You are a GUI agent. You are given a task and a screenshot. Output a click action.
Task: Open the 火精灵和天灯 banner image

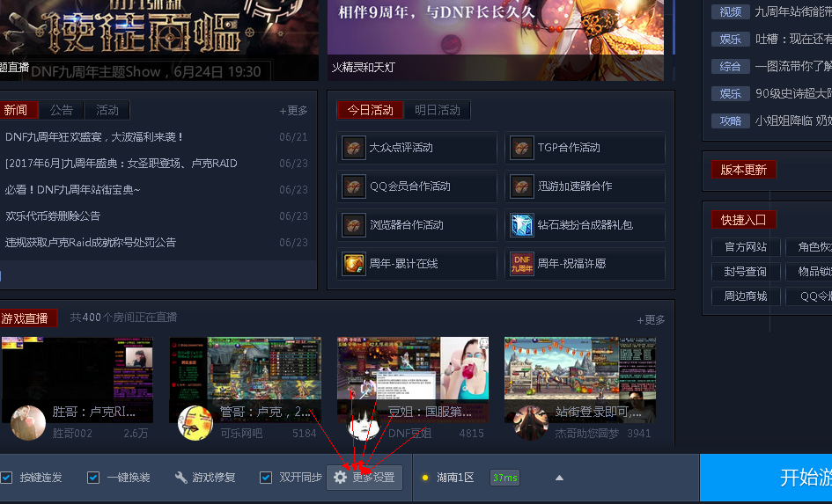(x=495, y=40)
